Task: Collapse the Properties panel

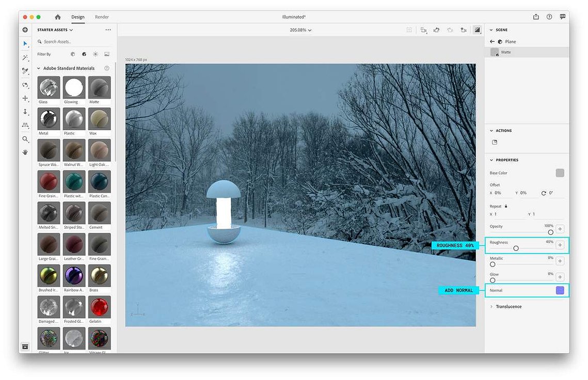Action: pyautogui.click(x=491, y=160)
